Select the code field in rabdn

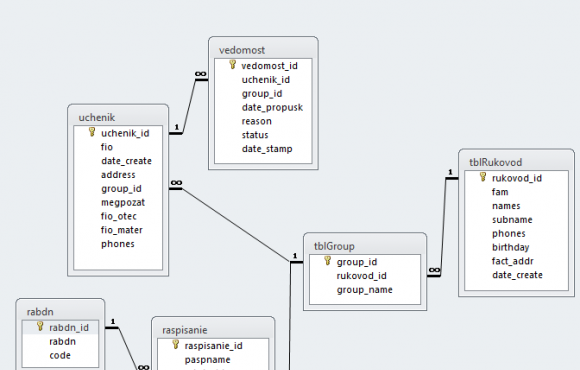[60, 356]
